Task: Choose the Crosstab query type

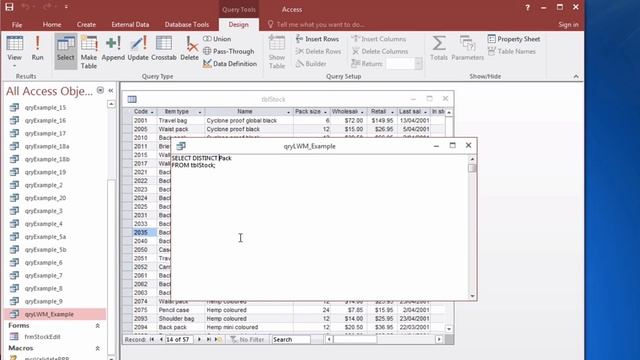Action: tap(164, 49)
